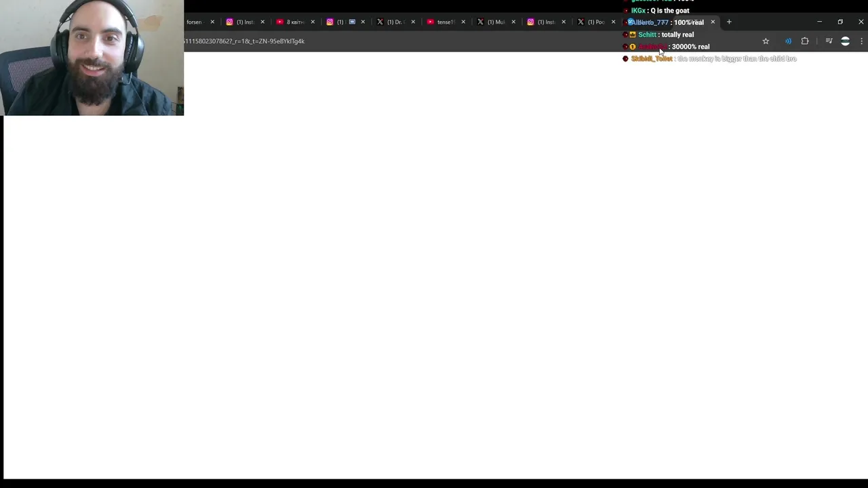Close the currently active tab
Image resolution: width=868 pixels, height=488 pixels.
pyautogui.click(x=713, y=22)
